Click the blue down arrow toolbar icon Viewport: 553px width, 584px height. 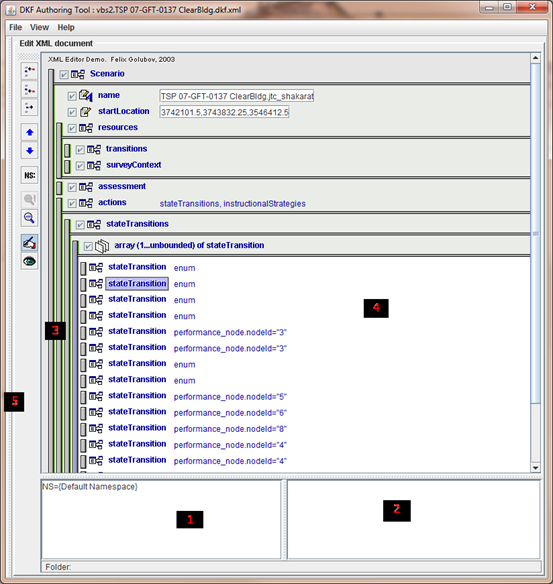pyautogui.click(x=30, y=150)
